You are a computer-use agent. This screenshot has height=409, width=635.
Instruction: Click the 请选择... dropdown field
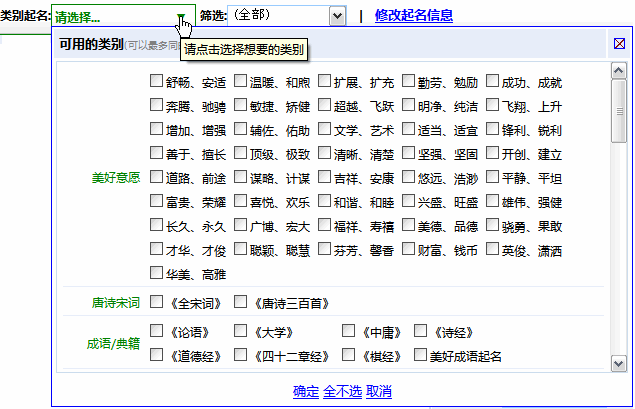tap(112, 17)
